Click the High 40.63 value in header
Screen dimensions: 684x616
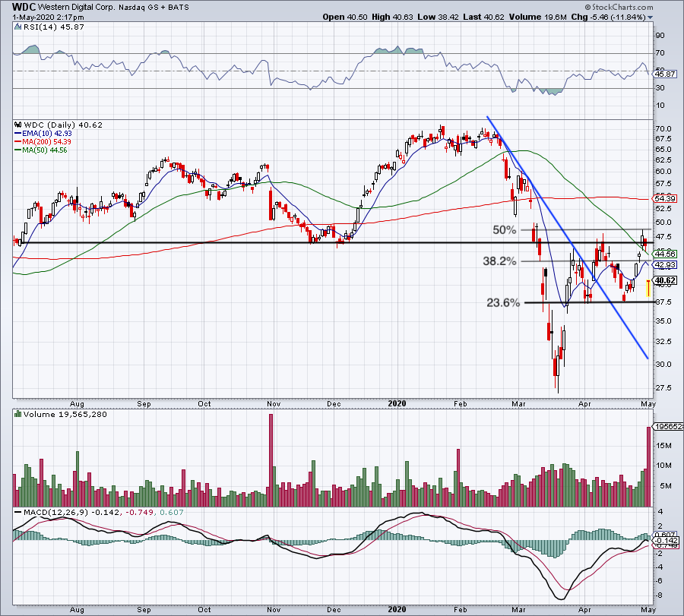[392, 17]
